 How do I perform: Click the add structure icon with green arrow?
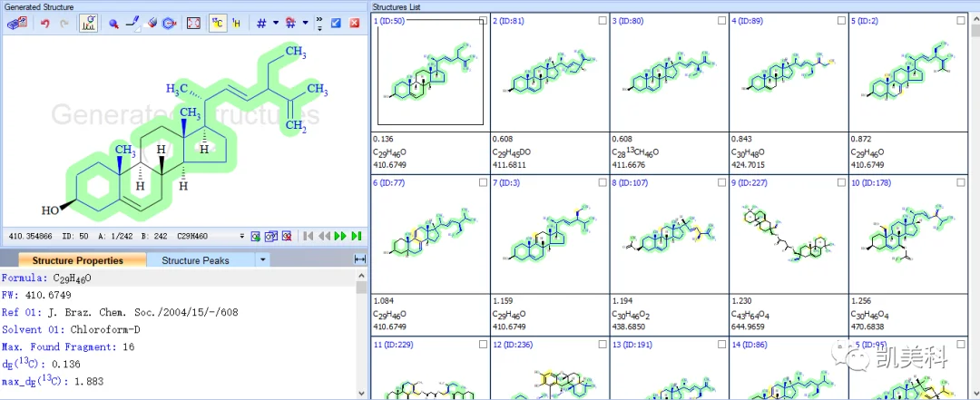tap(256, 236)
